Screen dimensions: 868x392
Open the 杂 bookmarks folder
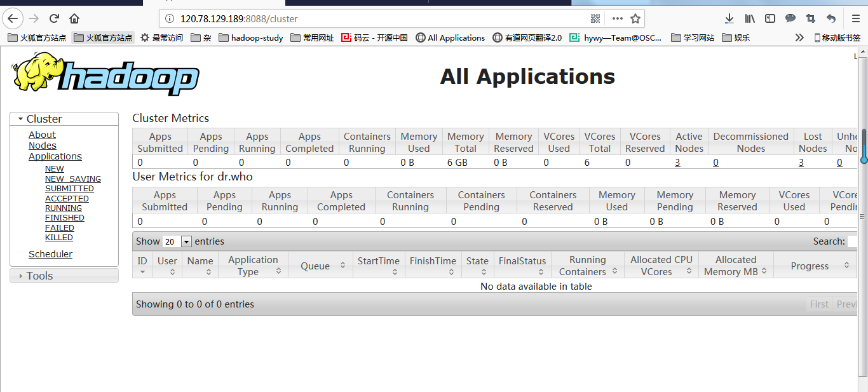[201, 37]
